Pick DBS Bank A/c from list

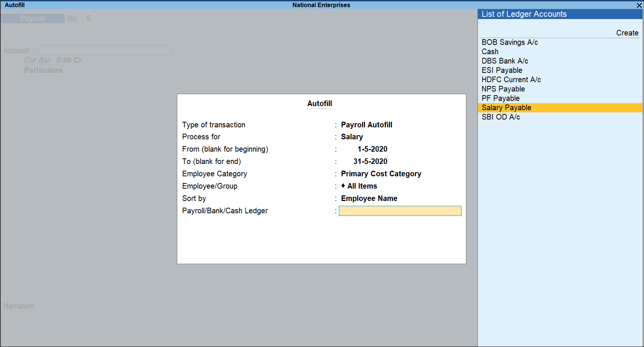click(505, 61)
